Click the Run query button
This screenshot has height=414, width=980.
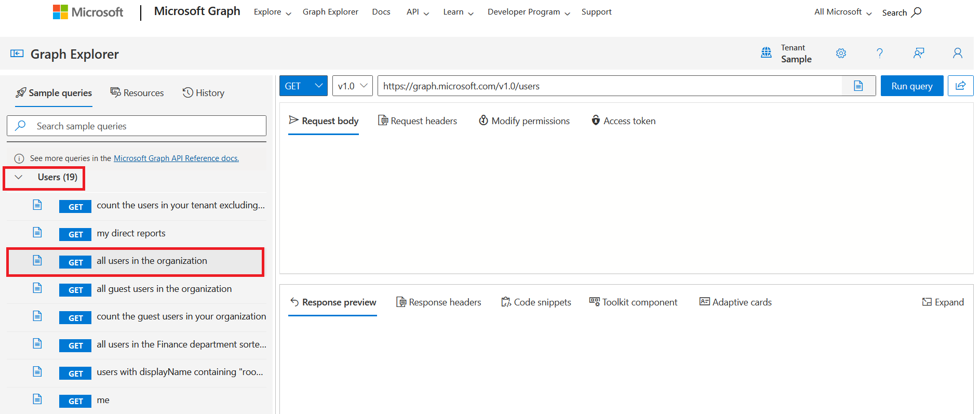click(x=912, y=86)
